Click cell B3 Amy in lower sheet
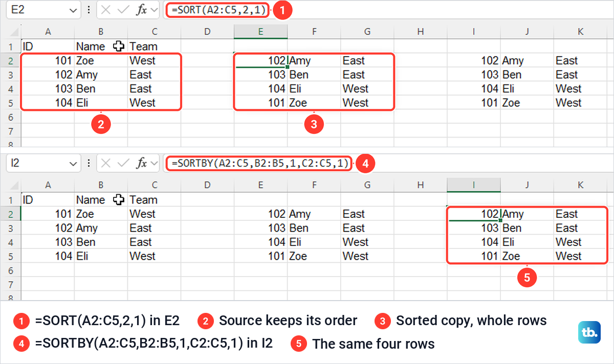 coord(101,228)
